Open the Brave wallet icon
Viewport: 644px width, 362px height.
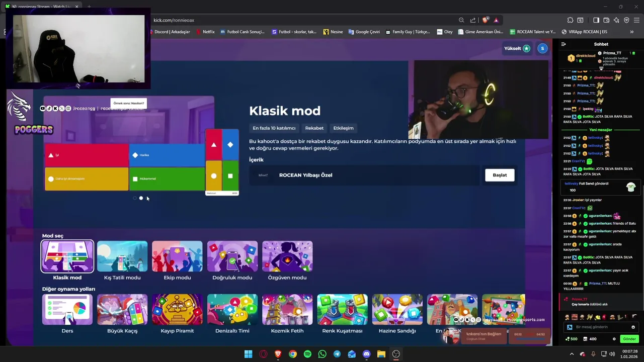tap(606, 20)
